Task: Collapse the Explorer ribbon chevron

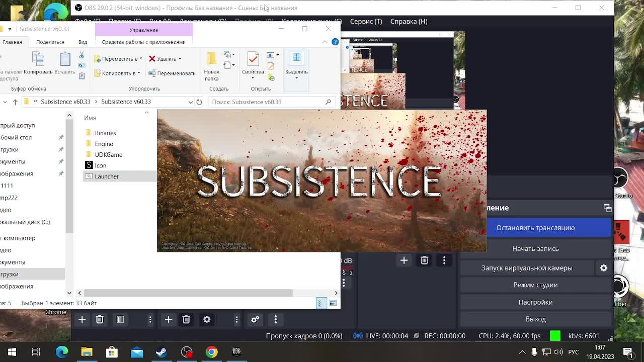Action: 325,42
